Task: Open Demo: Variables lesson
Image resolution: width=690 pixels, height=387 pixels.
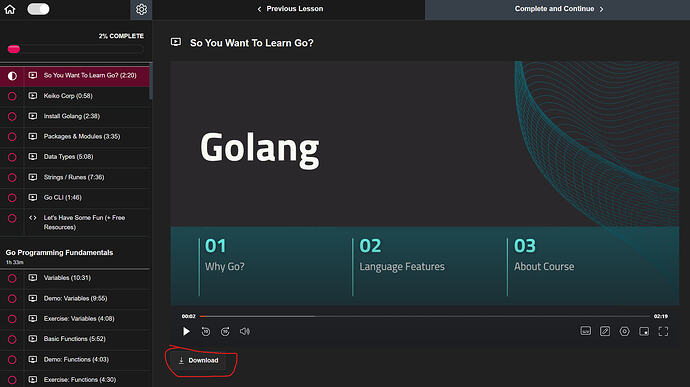Action: (75, 299)
